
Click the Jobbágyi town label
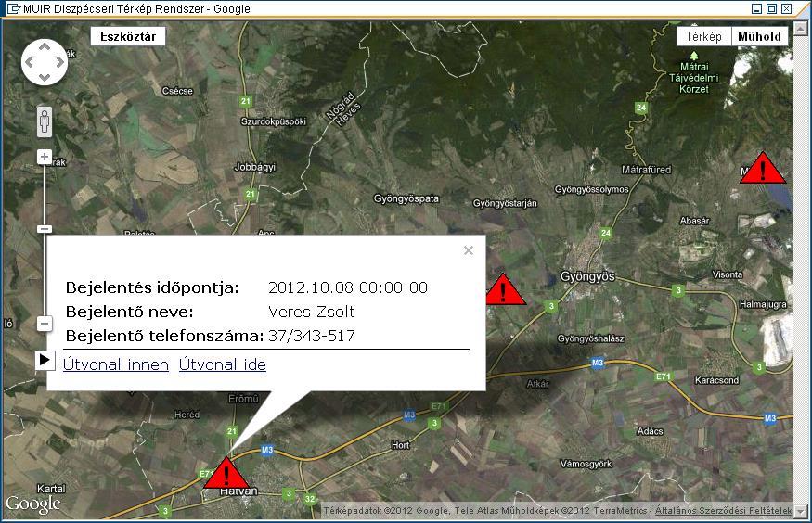[255, 167]
